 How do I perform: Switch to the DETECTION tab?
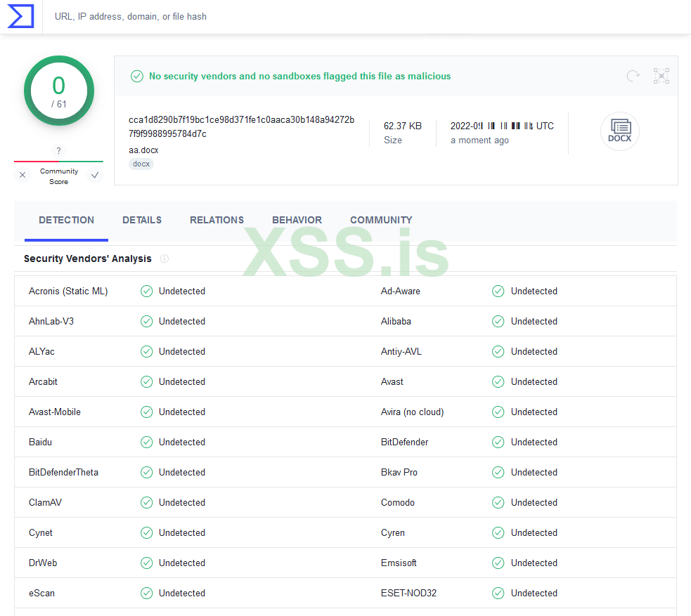click(x=67, y=220)
